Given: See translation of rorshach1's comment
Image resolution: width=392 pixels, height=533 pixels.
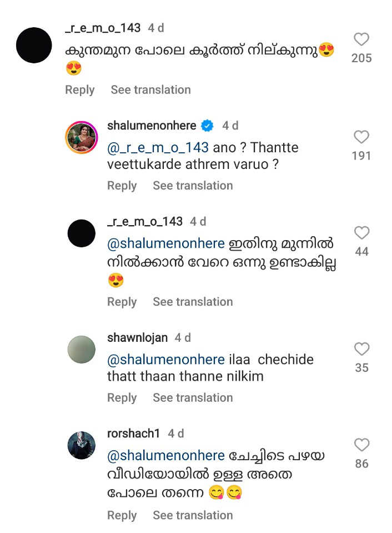Looking at the screenshot, I should pyautogui.click(x=193, y=515).
